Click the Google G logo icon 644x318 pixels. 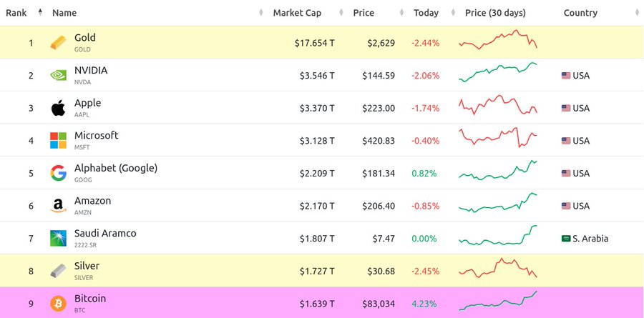point(59,173)
